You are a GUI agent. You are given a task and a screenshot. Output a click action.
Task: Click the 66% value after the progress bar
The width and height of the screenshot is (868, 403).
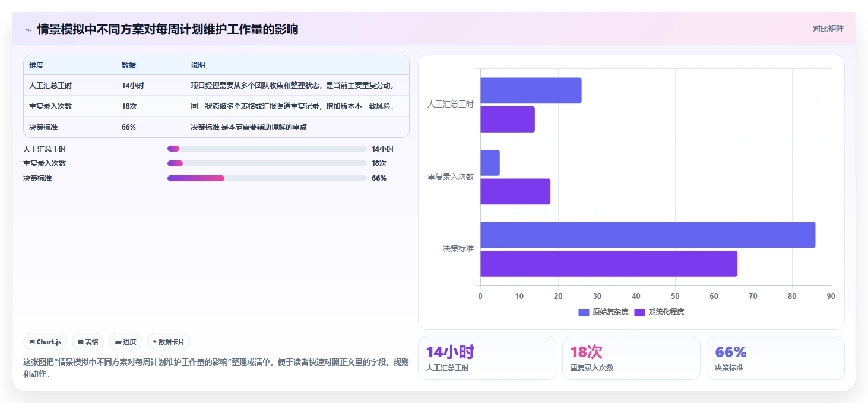pos(379,178)
